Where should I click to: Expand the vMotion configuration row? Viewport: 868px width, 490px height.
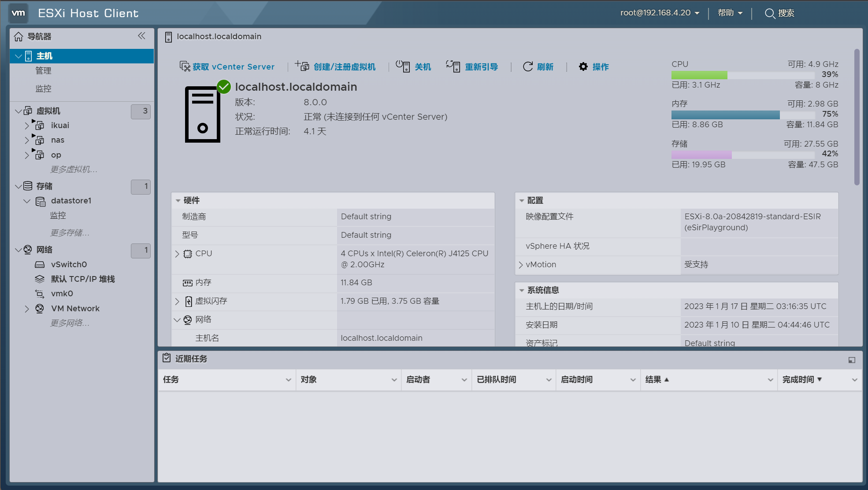521,265
